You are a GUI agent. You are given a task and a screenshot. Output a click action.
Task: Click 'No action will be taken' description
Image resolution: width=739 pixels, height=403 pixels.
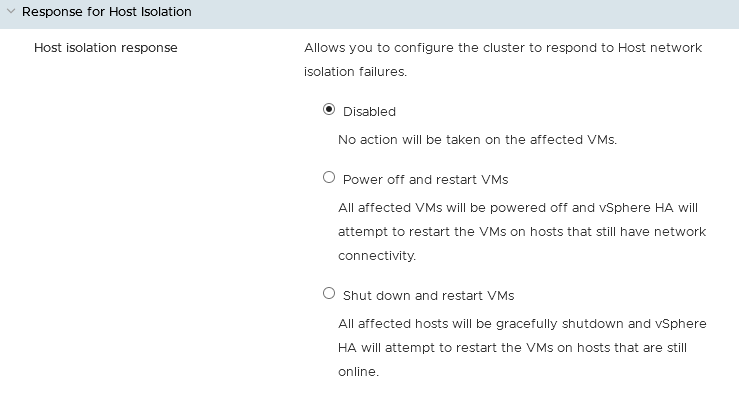click(477, 139)
